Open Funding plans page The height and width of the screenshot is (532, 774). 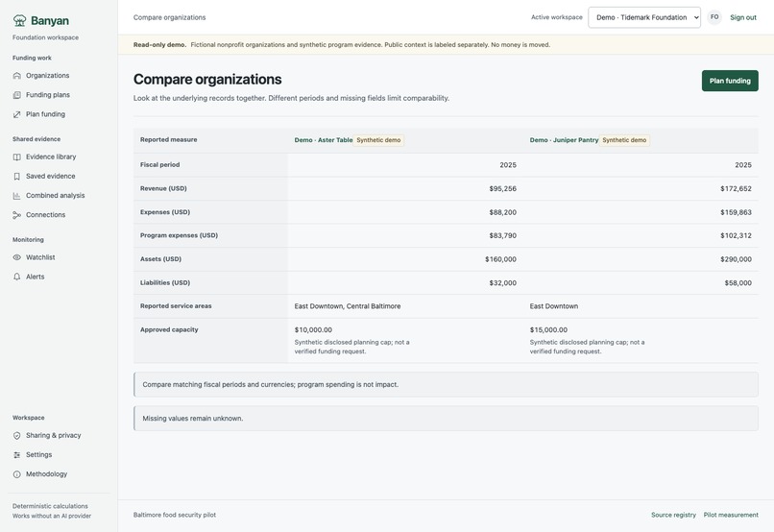pyautogui.click(x=48, y=95)
